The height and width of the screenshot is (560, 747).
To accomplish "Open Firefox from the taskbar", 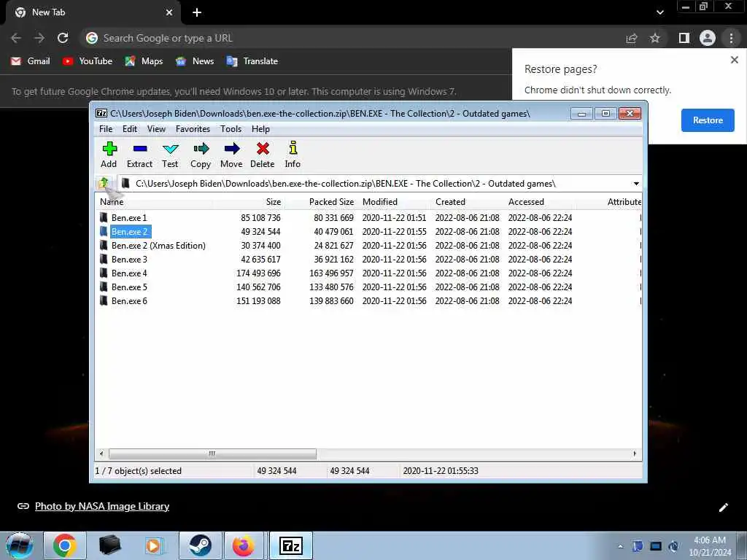I will click(244, 545).
